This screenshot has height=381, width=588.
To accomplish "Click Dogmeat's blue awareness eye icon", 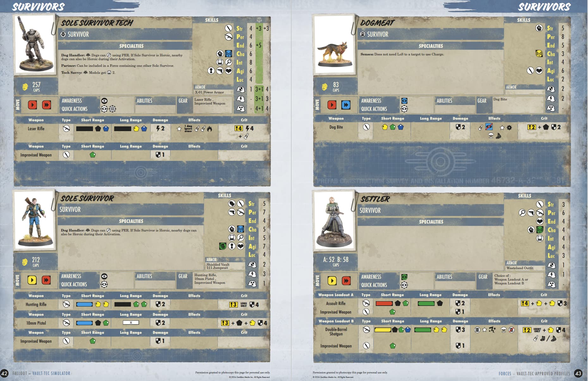I will click(x=404, y=101).
